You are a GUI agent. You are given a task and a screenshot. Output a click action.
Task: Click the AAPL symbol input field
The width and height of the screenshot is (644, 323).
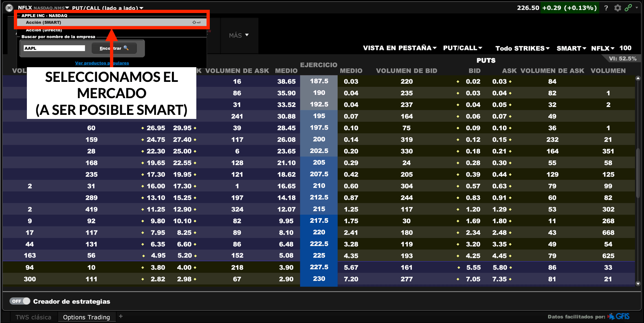point(54,48)
